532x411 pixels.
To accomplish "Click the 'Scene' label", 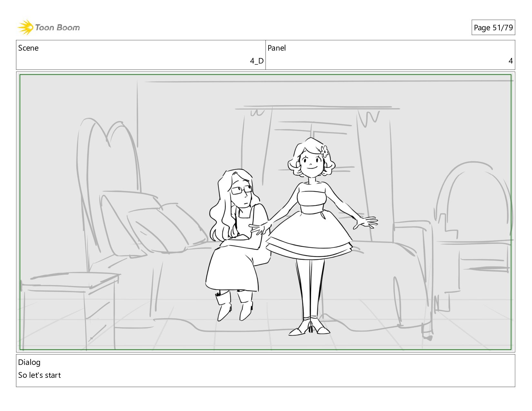I will point(28,48).
